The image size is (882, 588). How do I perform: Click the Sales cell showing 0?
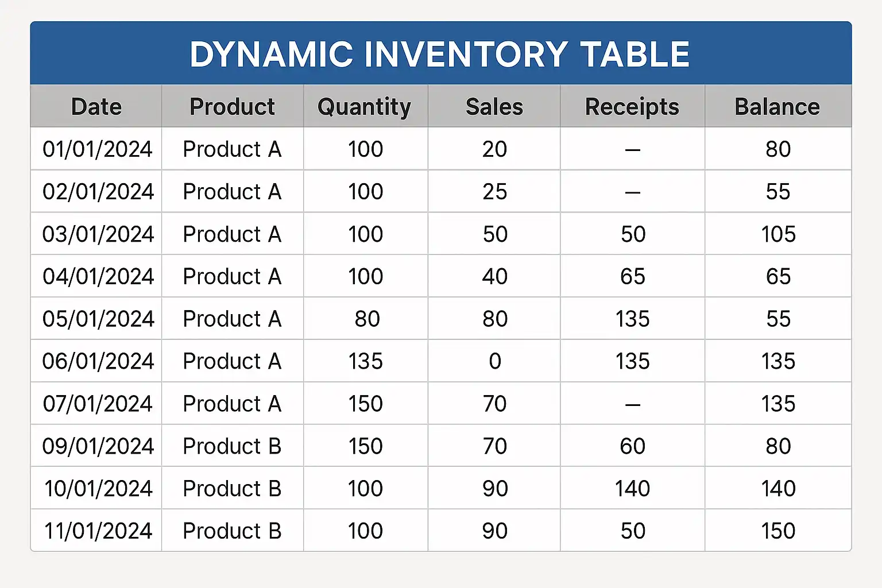pyautogui.click(x=494, y=361)
